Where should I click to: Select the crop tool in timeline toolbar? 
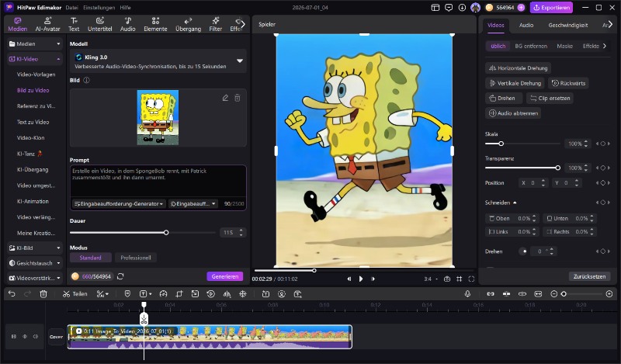(179, 294)
